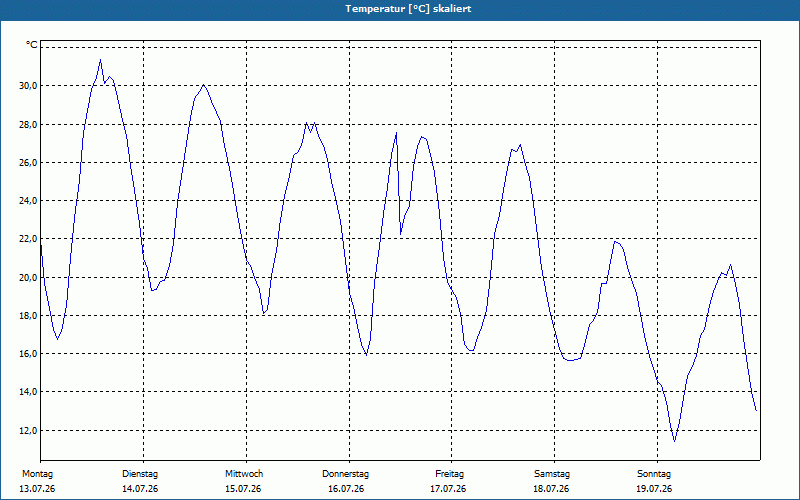Click the Sonntag day label
Viewport: 800px width, 500px height.
point(654,474)
